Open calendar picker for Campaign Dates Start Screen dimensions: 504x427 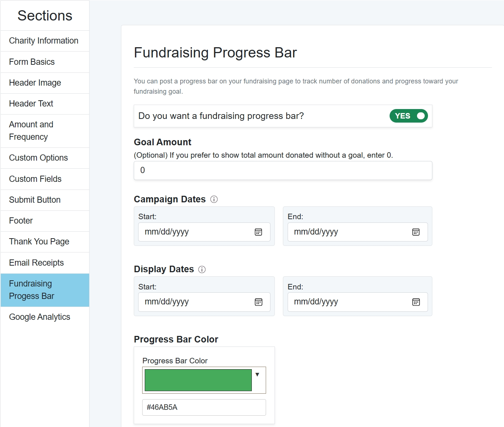[258, 232]
